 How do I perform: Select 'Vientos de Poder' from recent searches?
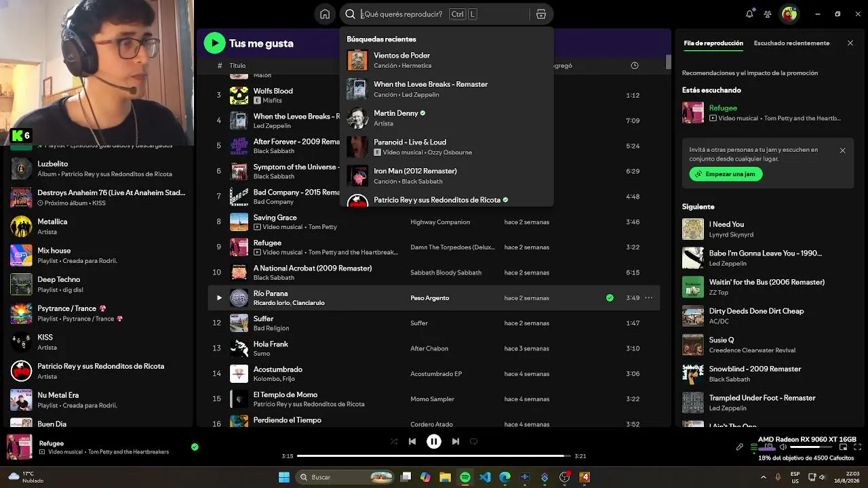point(447,60)
